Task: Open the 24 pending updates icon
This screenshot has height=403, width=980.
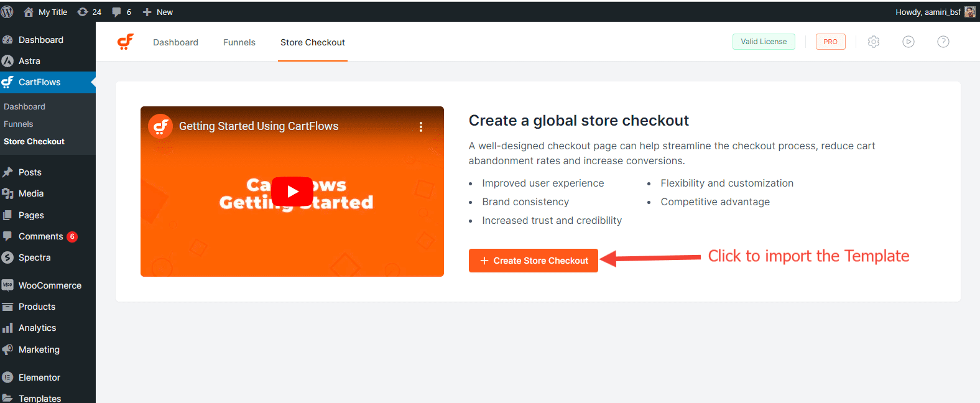Action: [x=89, y=12]
